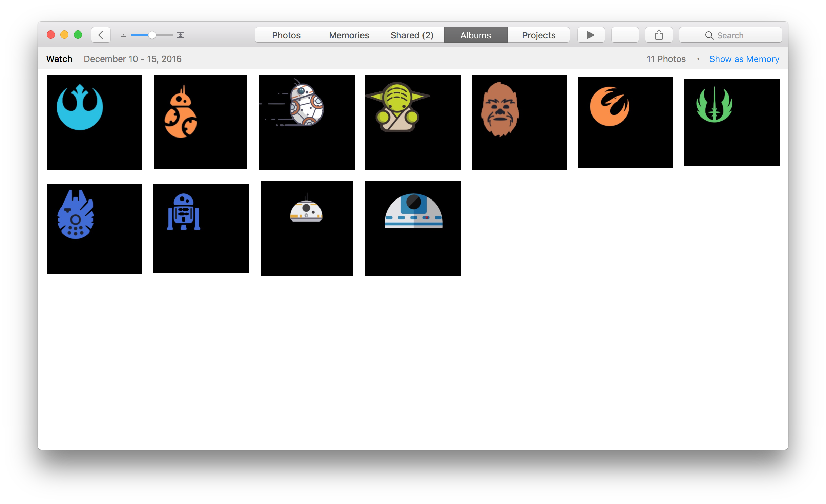
Task: Select the R2-D2 dome head photo
Action: pos(413,228)
